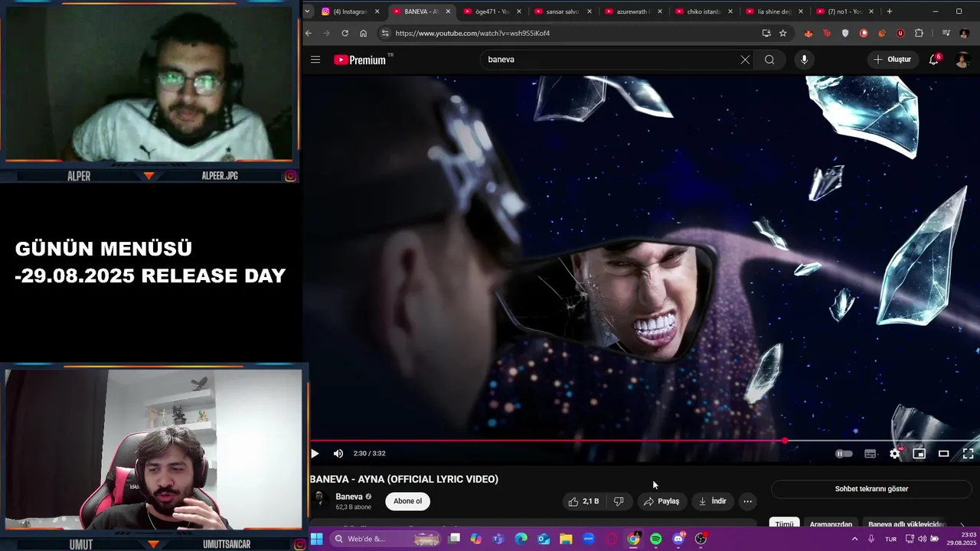Click Sohbet tekrarını göster button
The height and width of the screenshot is (551, 980).
pos(871,488)
